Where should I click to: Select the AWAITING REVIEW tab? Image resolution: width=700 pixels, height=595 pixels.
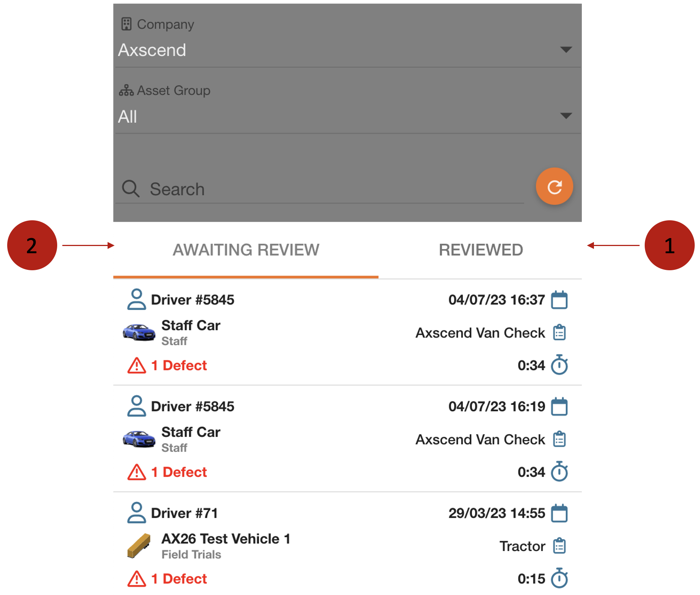tap(246, 250)
